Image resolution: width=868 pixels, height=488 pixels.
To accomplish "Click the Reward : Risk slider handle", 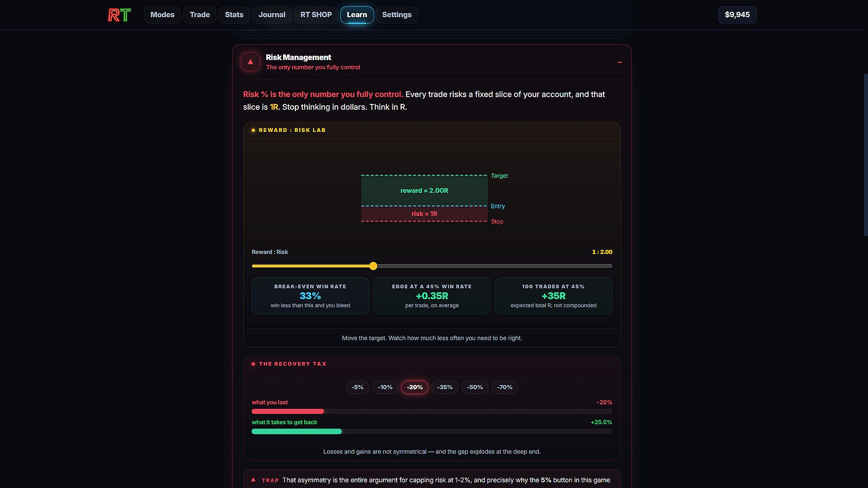I will click(x=373, y=266).
